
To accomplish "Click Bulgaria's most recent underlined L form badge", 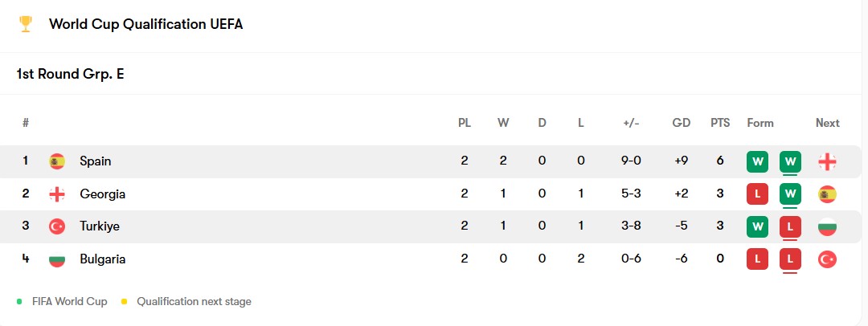I will click(x=790, y=259).
